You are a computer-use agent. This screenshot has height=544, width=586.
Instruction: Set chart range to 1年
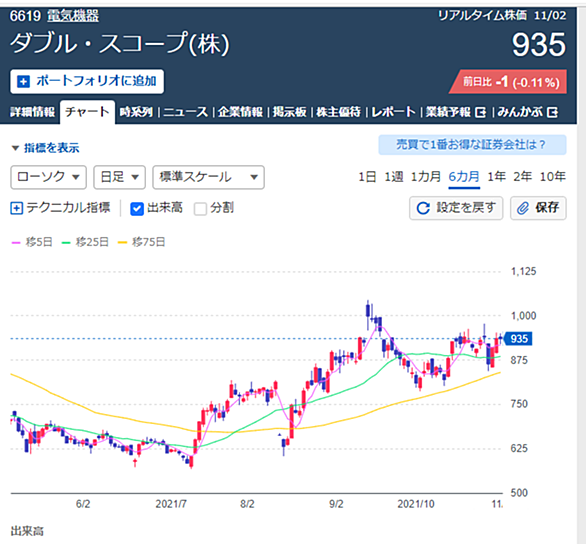point(497,176)
